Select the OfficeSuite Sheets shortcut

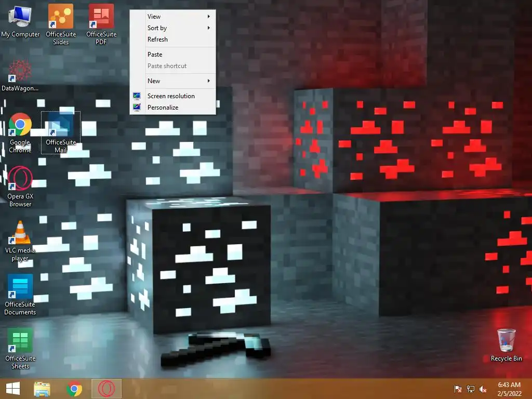(x=20, y=349)
